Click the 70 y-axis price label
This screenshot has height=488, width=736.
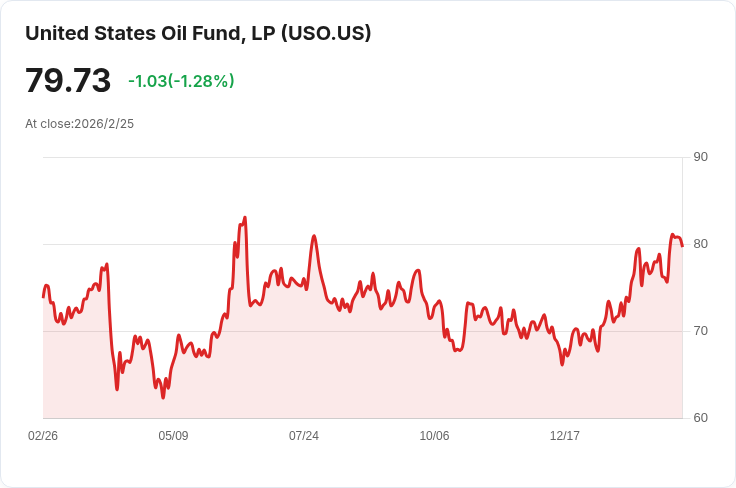click(x=700, y=331)
